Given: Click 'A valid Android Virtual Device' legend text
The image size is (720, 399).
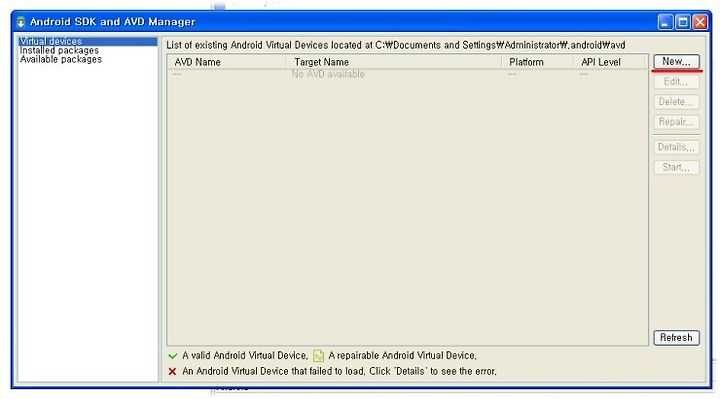Looking at the screenshot, I should coord(245,356).
